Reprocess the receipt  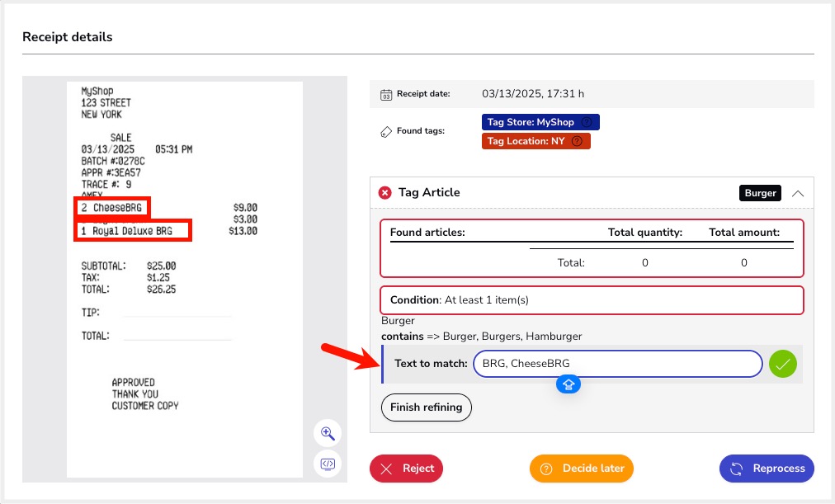coord(767,469)
